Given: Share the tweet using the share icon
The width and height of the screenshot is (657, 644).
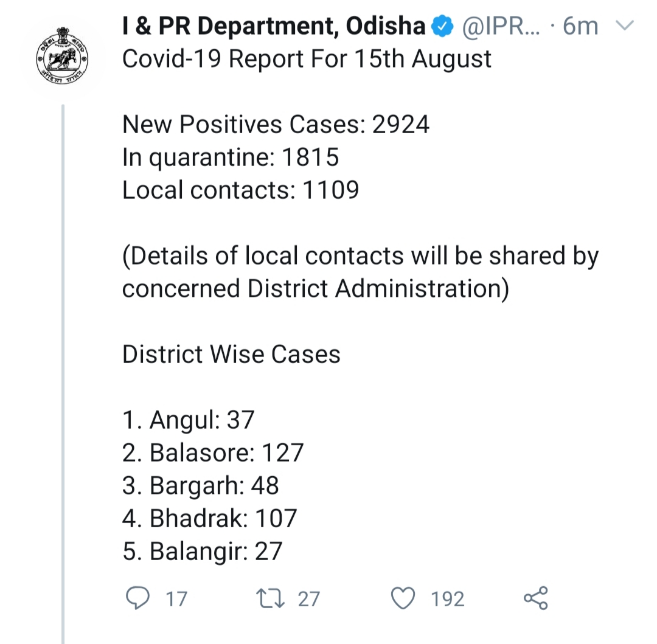Looking at the screenshot, I should pyautogui.click(x=536, y=598).
